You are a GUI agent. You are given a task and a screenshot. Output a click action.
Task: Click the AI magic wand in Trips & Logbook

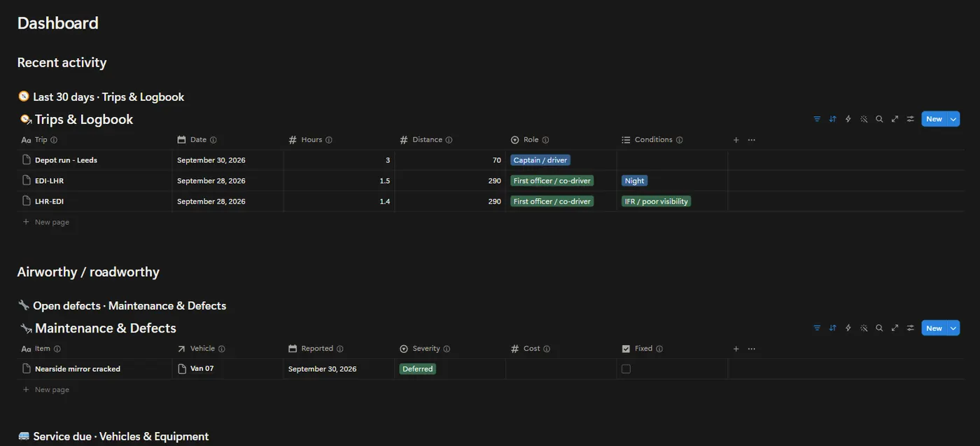point(864,119)
